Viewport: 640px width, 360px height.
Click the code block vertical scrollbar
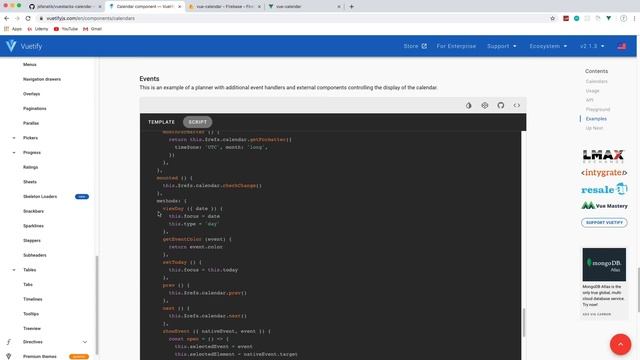click(524, 322)
